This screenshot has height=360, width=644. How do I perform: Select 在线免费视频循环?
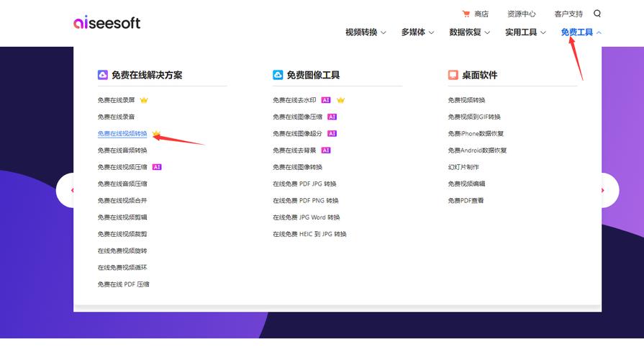pos(122,268)
